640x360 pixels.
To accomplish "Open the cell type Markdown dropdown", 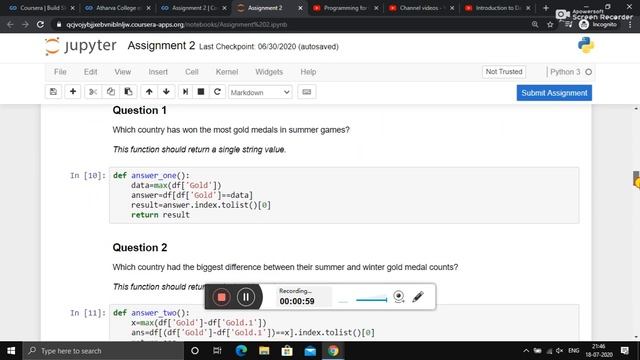I will tap(260, 92).
